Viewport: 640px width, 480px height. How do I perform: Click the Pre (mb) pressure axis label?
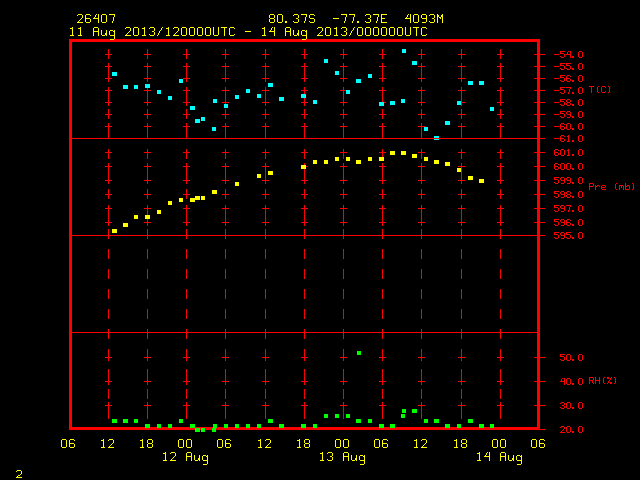[x=611, y=187]
